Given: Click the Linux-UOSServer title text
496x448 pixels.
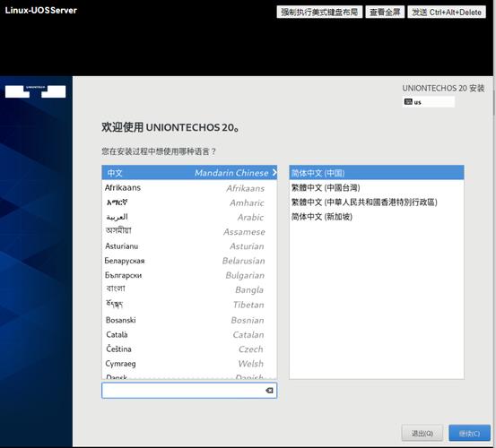Looking at the screenshot, I should pyautogui.click(x=41, y=11).
